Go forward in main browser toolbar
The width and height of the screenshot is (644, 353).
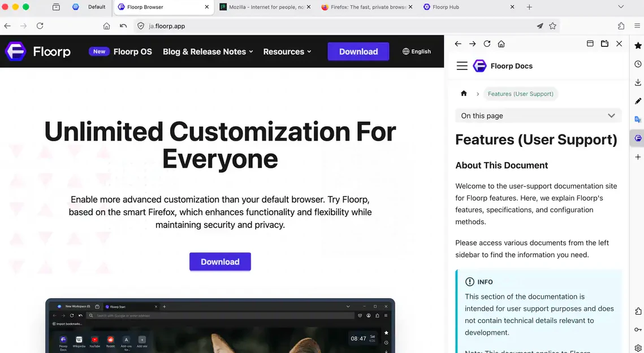pyautogui.click(x=23, y=26)
